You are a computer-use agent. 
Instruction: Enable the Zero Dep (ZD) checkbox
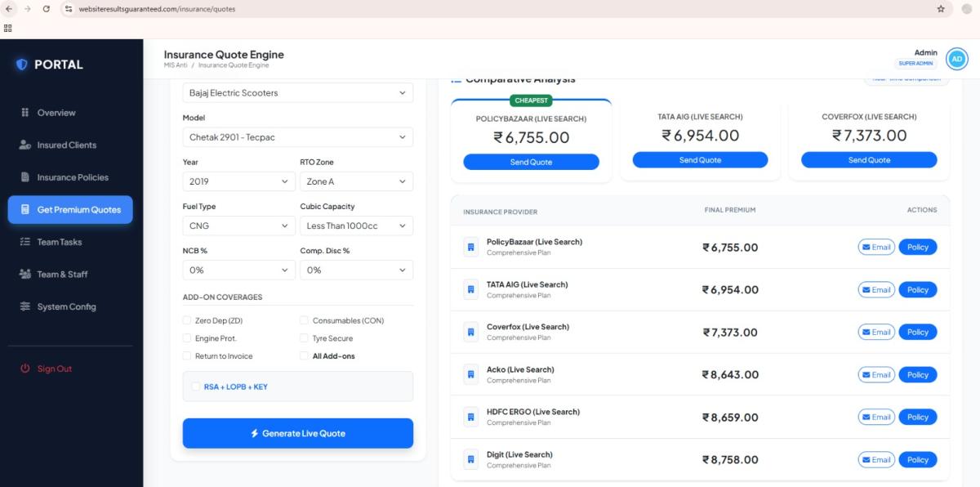click(x=187, y=320)
